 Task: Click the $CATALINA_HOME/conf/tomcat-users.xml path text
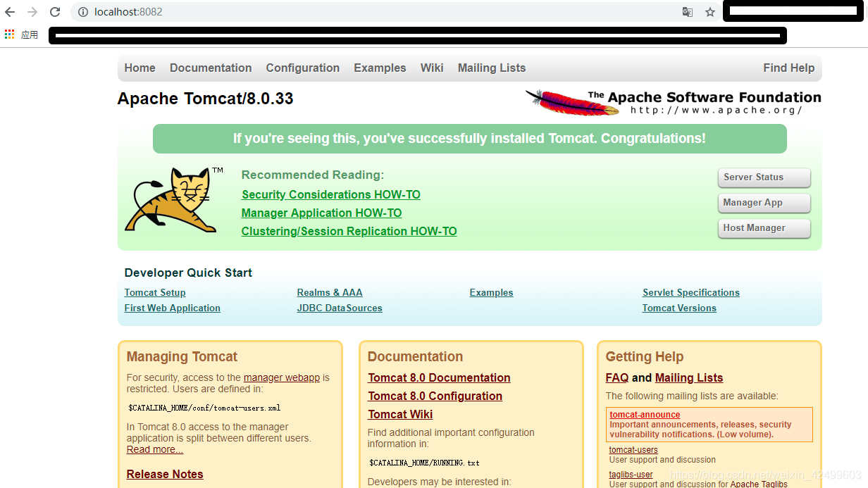coord(204,408)
